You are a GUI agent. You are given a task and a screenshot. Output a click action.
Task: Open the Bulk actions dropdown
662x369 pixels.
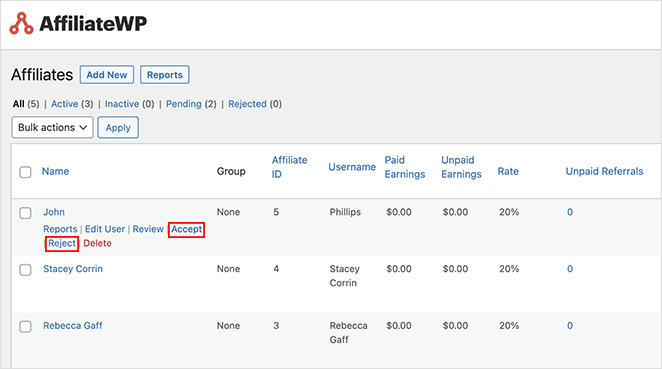click(x=52, y=128)
